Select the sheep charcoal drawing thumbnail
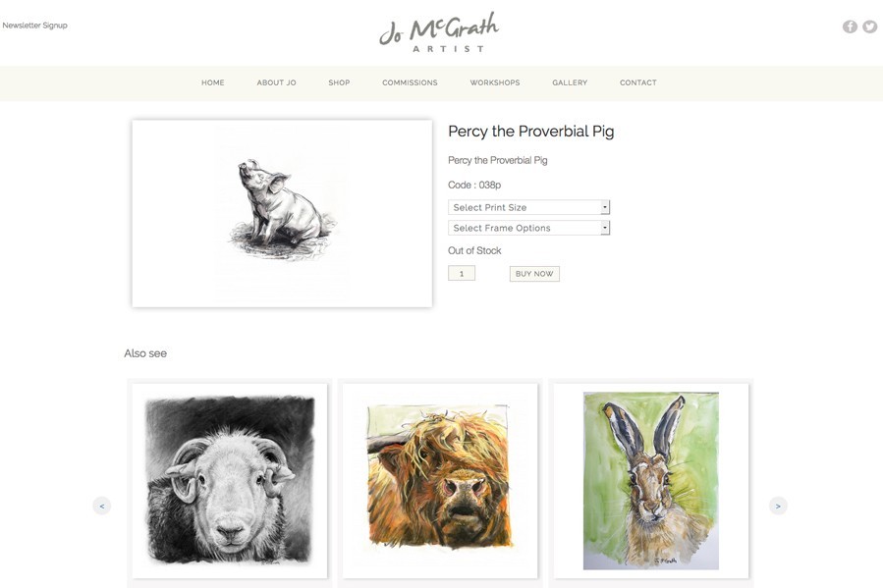Image resolution: width=883 pixels, height=588 pixels. [230, 481]
